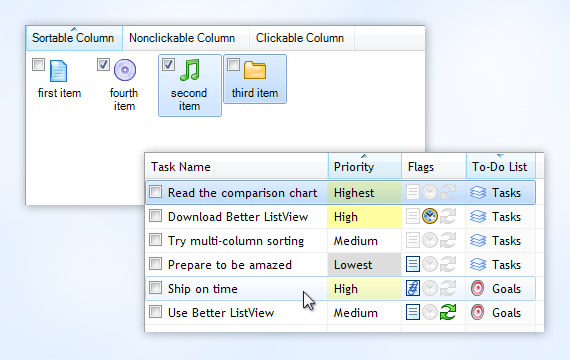Sort by the To-Do List column header
The width and height of the screenshot is (570, 360).
coord(501,166)
